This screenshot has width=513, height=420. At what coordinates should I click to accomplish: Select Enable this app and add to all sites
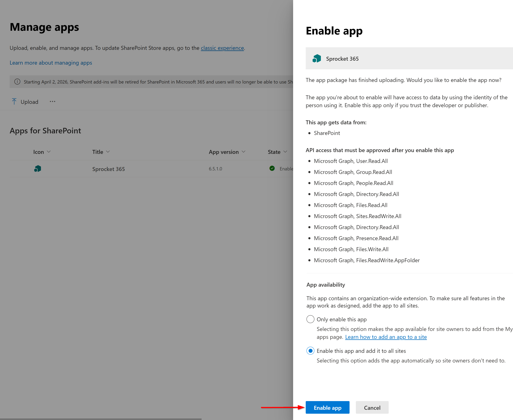coord(310,351)
